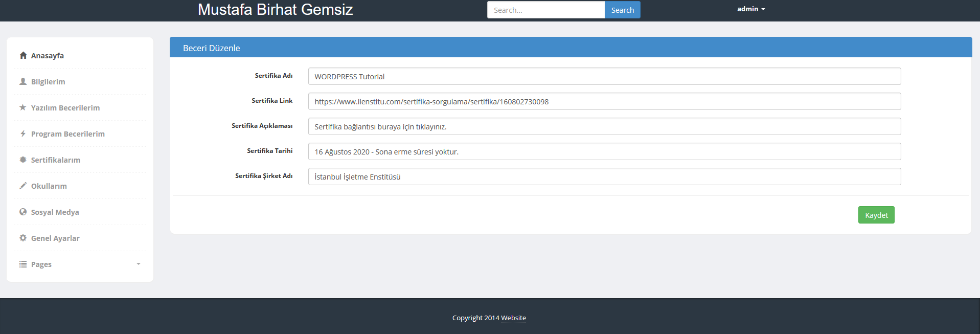
Task: Click the Sertifika Tarihi input field
Action: coord(604,151)
